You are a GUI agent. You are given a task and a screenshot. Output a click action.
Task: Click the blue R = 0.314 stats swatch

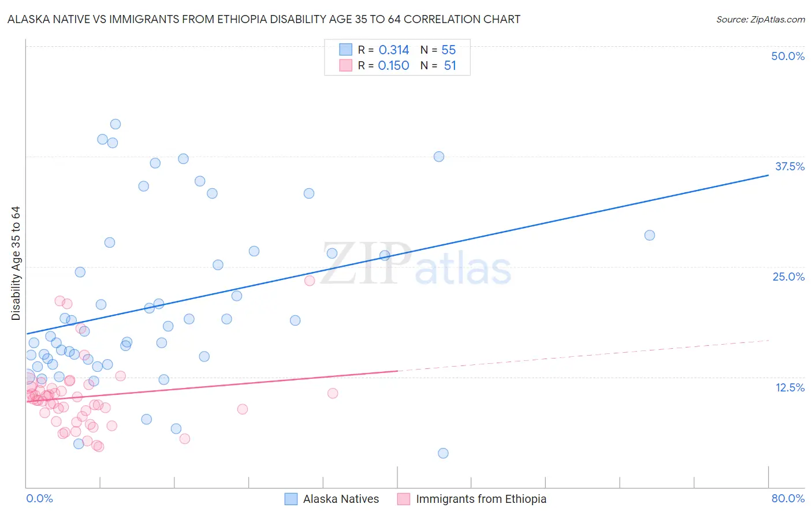click(345, 50)
